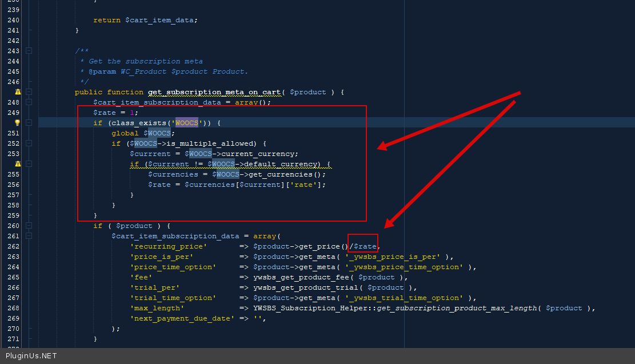Click the warning icon beside get_subscription_meta_on_cart
The width and height of the screenshot is (635, 364).
[x=18, y=92]
